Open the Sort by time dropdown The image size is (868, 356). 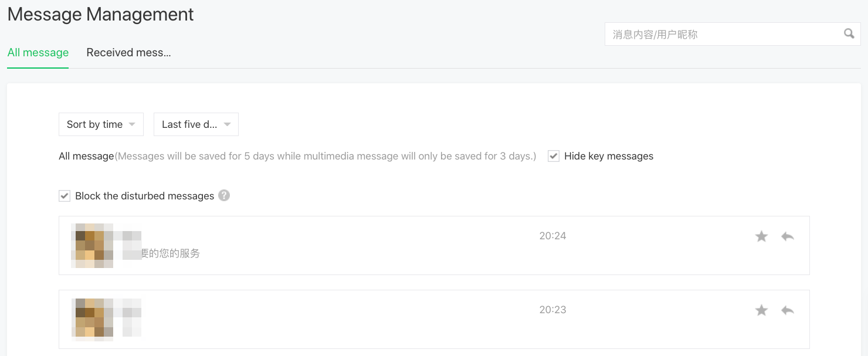pyautogui.click(x=101, y=124)
